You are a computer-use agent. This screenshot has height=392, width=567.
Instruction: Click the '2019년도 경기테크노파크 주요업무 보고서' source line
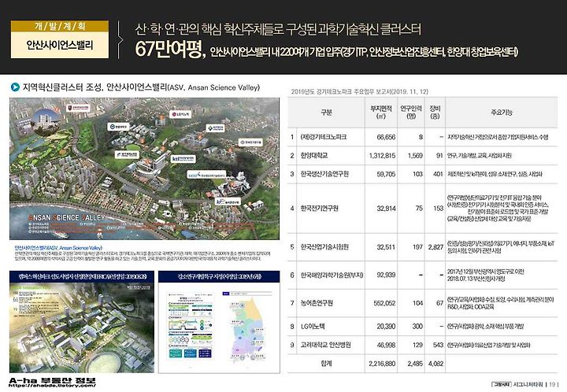tap(359, 91)
